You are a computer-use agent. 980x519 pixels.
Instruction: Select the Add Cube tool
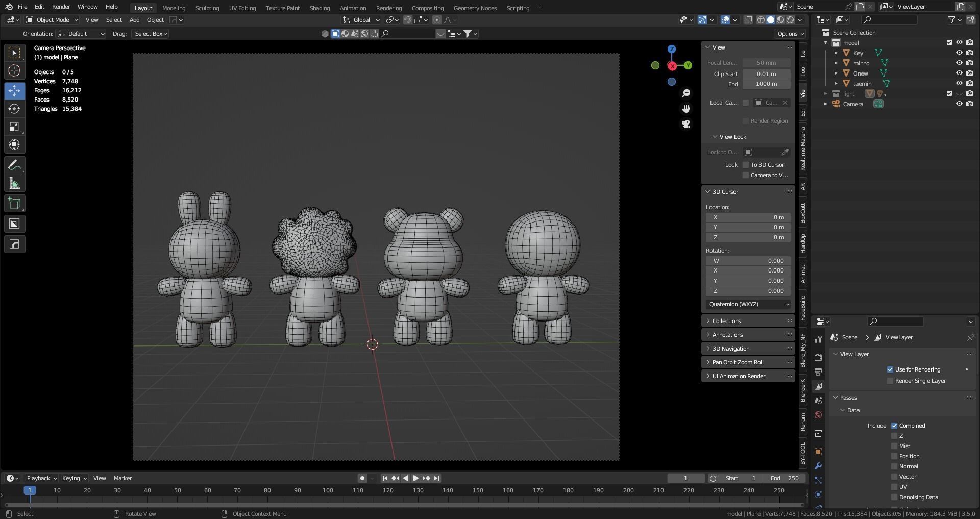tap(14, 204)
